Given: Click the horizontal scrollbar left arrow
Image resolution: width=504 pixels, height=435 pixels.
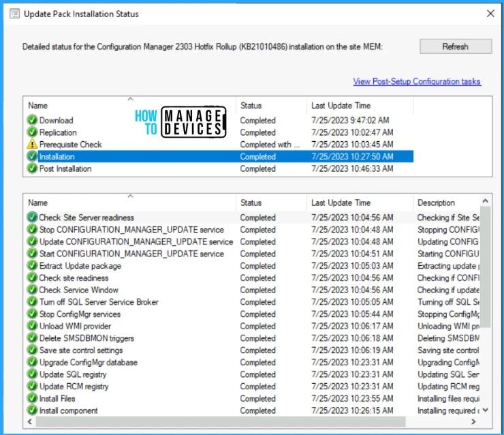Looking at the screenshot, I should click(30, 421).
